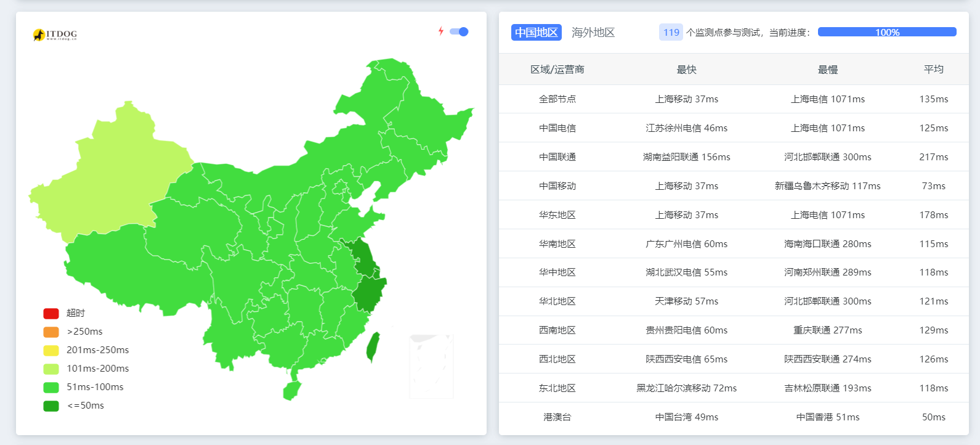
Task: Click the red lightning bolt icon
Action: point(441,31)
